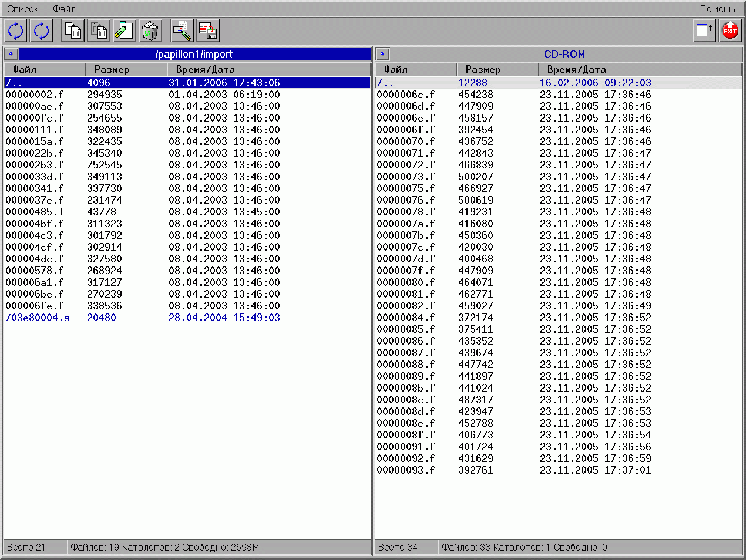Sort the /papillon1/import panel by Файл
This screenshot has width=746, height=560.
click(45, 69)
